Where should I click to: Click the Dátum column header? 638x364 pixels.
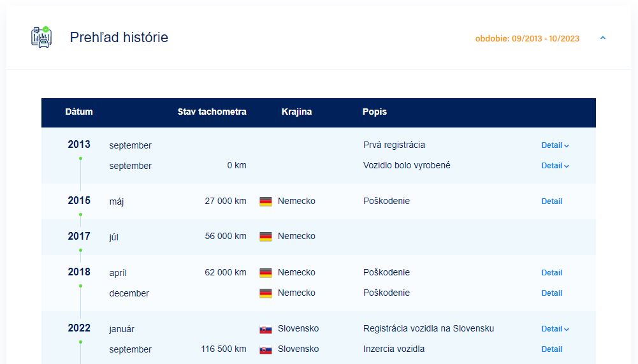pyautogui.click(x=79, y=112)
